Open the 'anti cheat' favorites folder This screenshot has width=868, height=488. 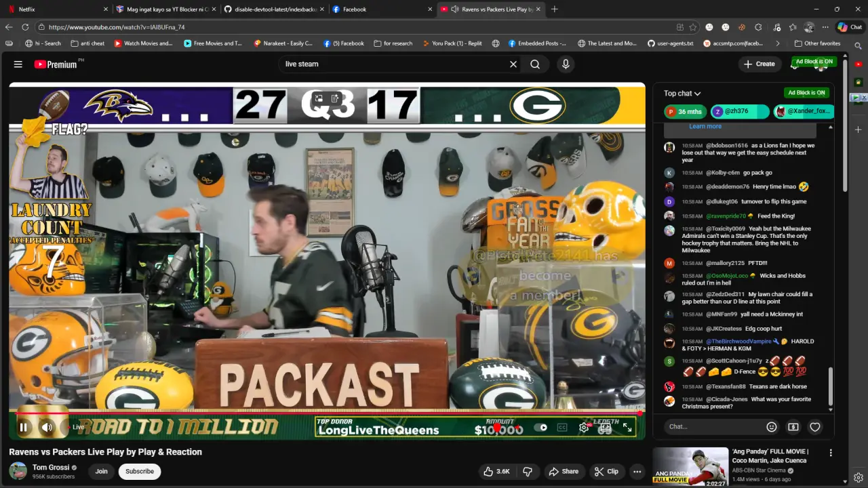coord(86,43)
